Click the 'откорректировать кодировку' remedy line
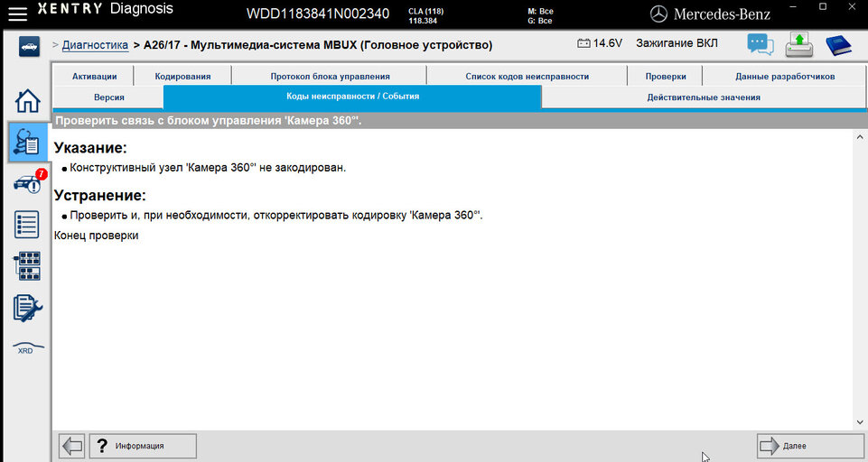The image size is (868, 462). point(276,216)
